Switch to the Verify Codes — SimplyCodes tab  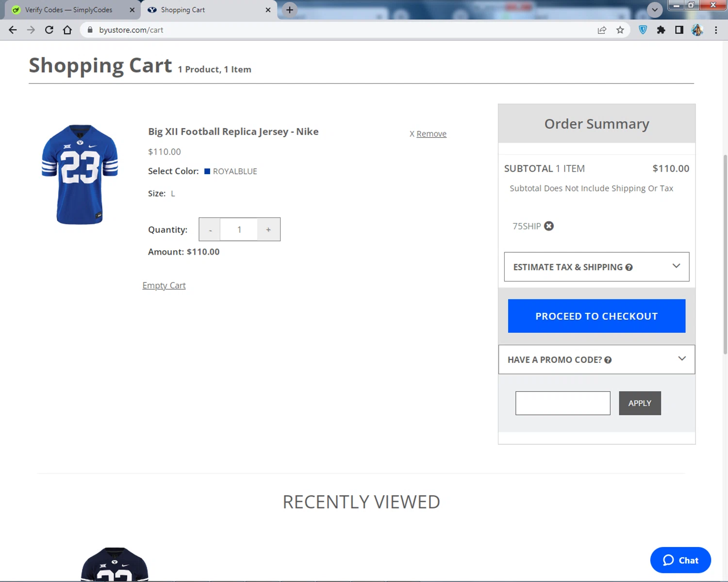68,10
